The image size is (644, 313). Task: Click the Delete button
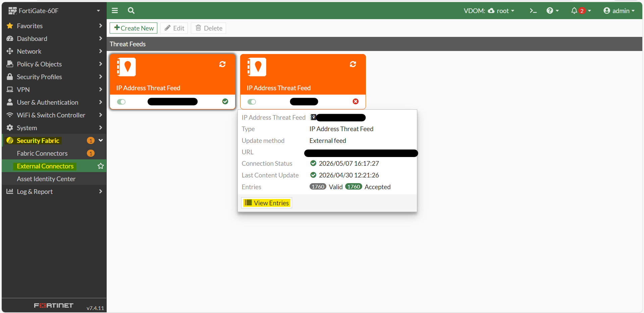209,28
